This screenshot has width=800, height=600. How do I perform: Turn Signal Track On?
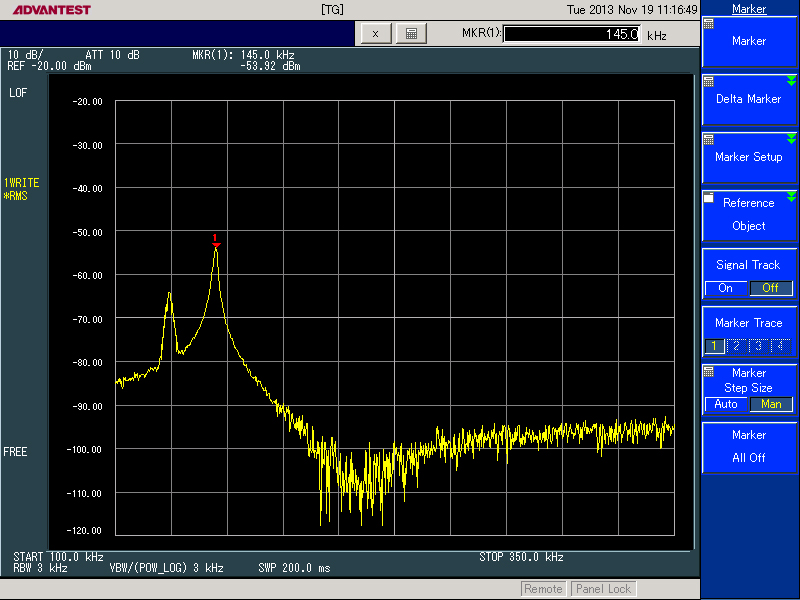[x=726, y=288]
